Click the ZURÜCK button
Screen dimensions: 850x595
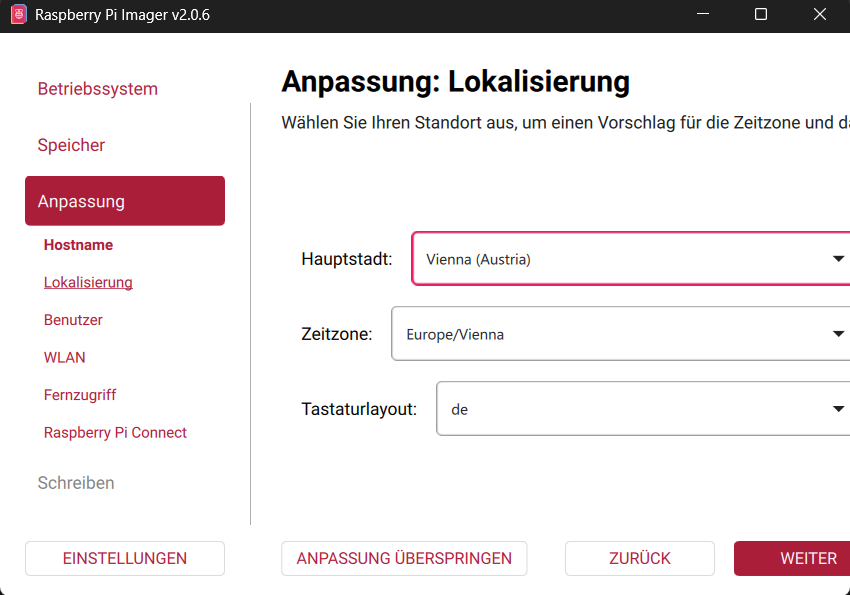click(639, 558)
